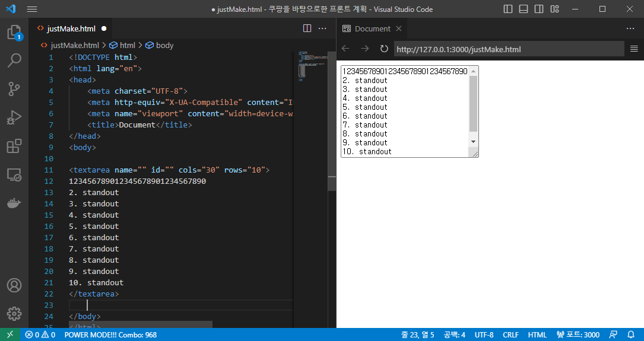Open the Run and Debug view
This screenshot has width=644, height=341.
14,117
